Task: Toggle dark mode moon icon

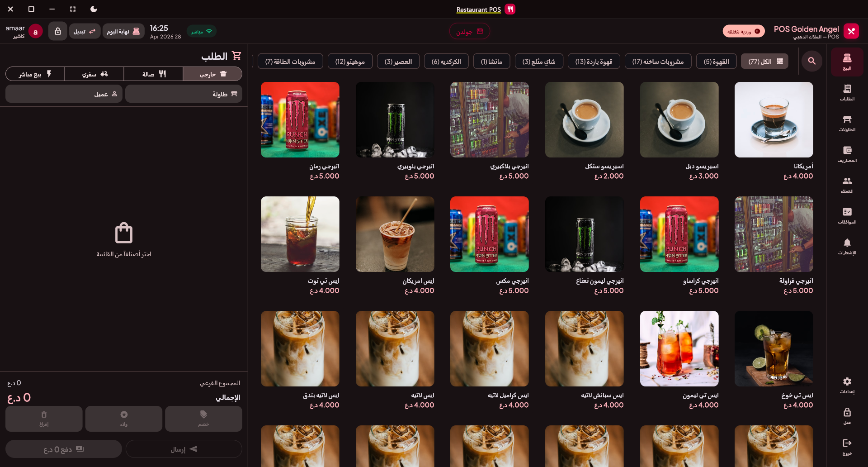Action: tap(94, 9)
